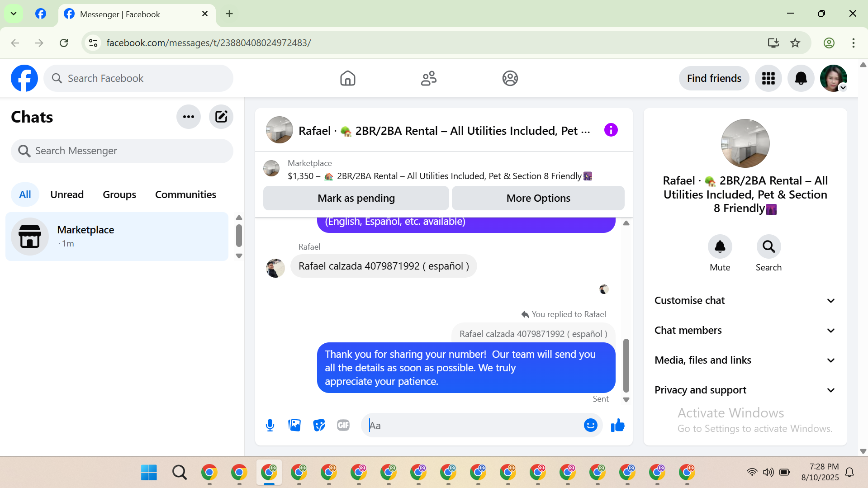Install app icon in address bar
Viewport: 868px width, 488px height.
[x=773, y=43]
